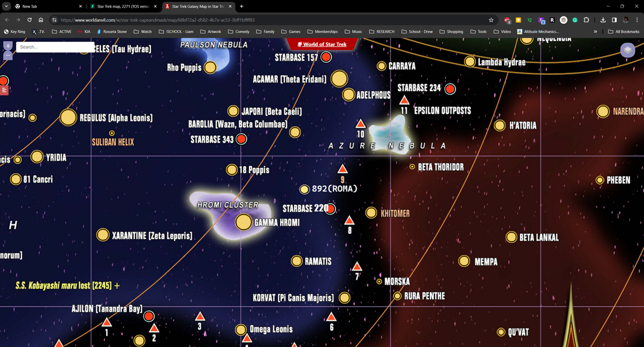The image size is (644, 347).
Task: Open the Artwork bookmarks folder
Action: click(211, 32)
